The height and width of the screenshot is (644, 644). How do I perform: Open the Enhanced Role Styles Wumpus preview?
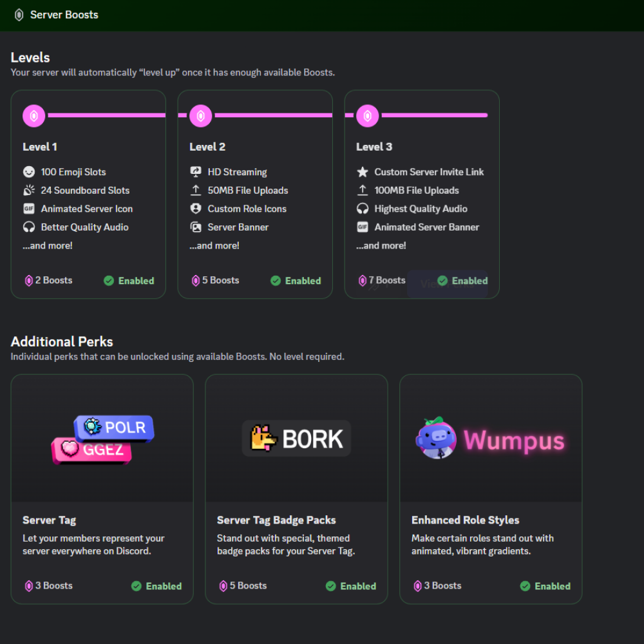(491, 439)
